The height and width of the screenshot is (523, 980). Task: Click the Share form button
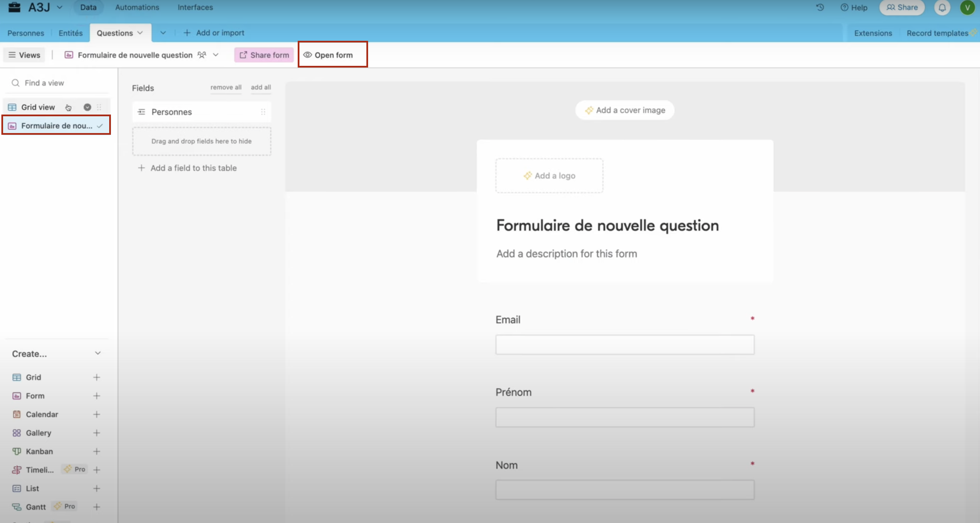pos(264,55)
